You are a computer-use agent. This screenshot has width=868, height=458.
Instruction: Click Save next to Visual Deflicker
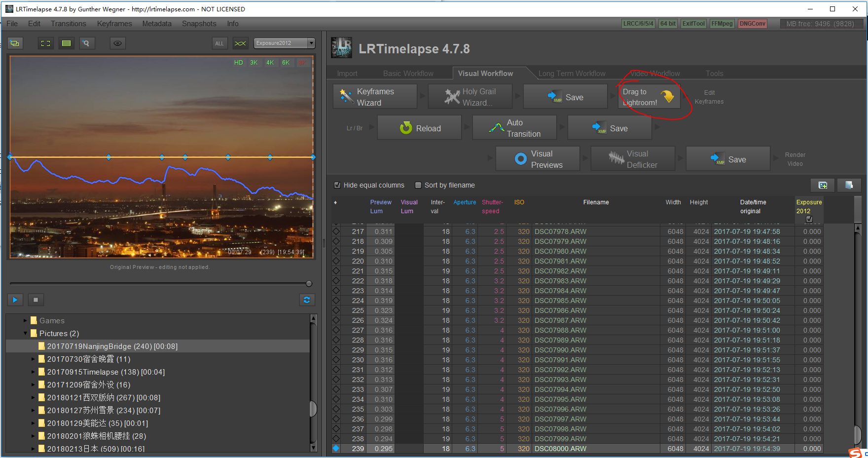[x=728, y=159]
